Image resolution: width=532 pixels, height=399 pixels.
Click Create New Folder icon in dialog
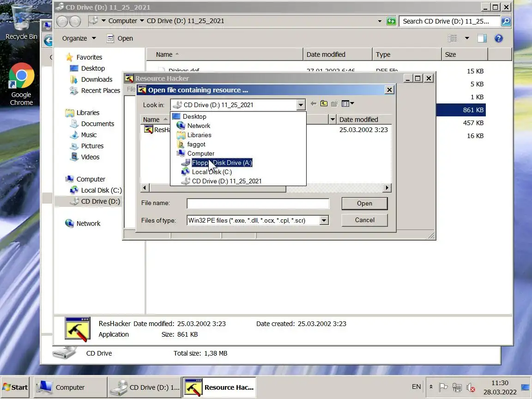[x=334, y=103]
